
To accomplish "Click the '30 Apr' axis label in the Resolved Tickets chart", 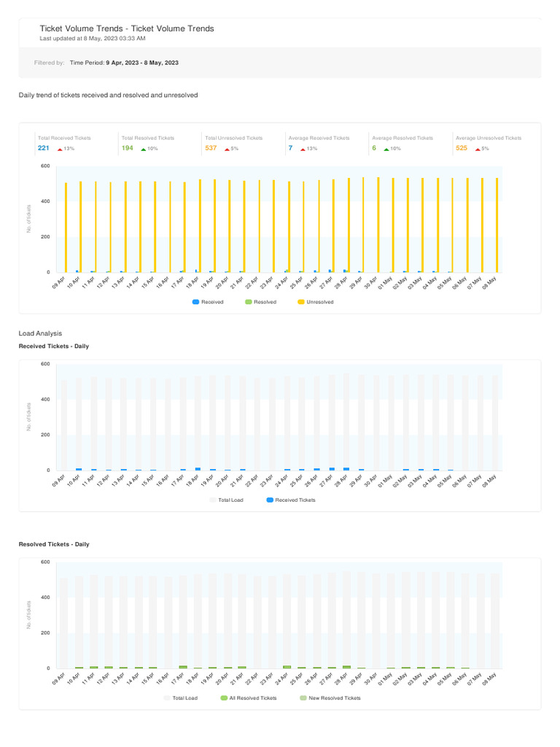I will click(x=370, y=678).
